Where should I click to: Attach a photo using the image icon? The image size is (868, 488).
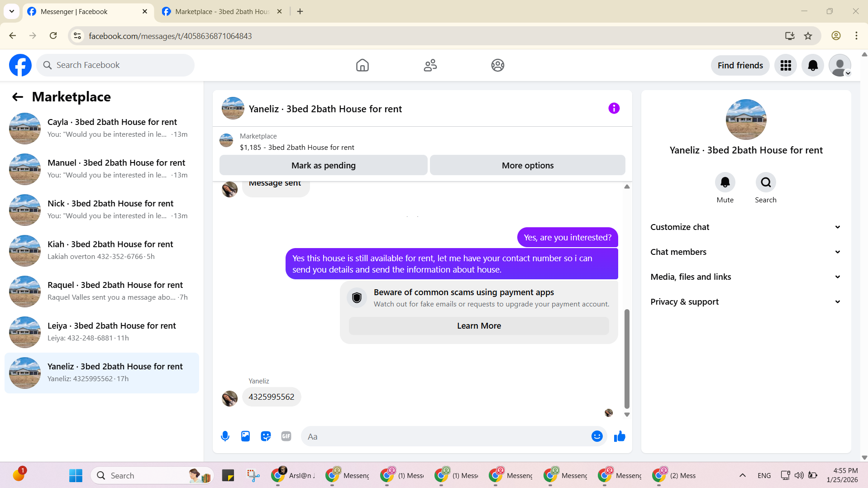(x=245, y=436)
